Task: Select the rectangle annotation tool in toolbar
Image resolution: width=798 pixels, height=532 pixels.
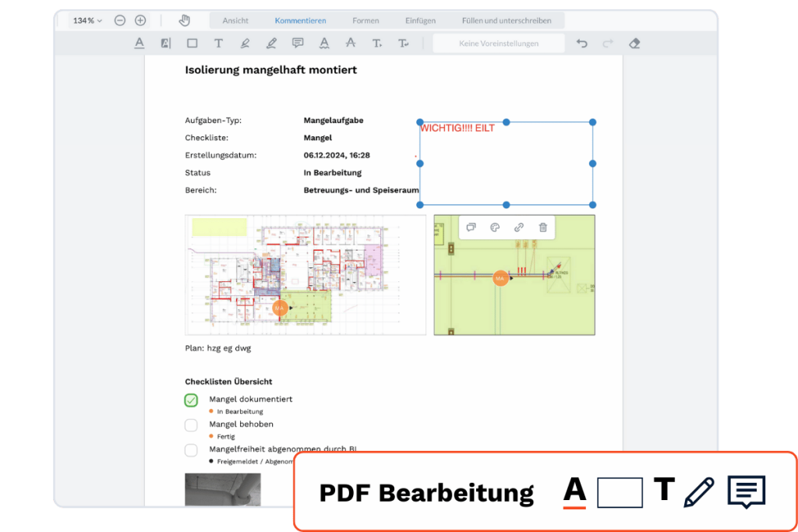Action: (192, 44)
